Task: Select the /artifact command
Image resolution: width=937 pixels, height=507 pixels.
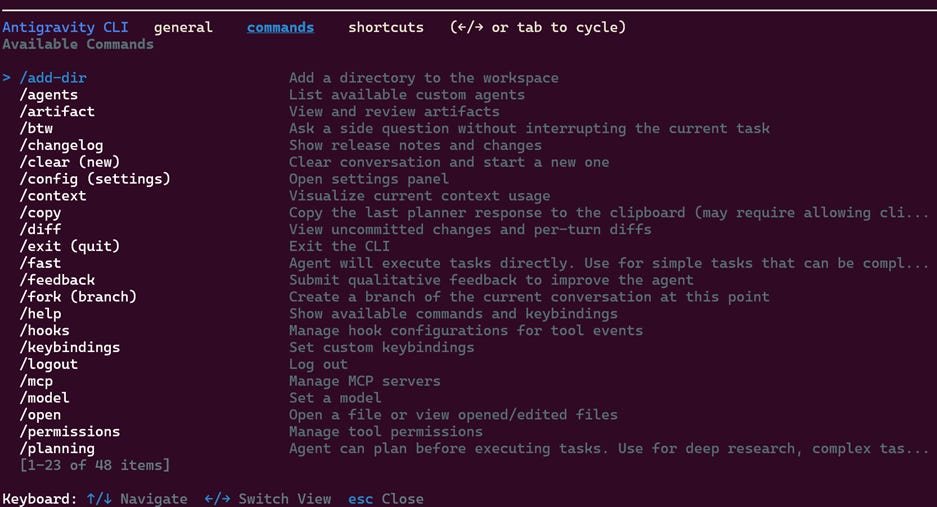Action: [57, 111]
